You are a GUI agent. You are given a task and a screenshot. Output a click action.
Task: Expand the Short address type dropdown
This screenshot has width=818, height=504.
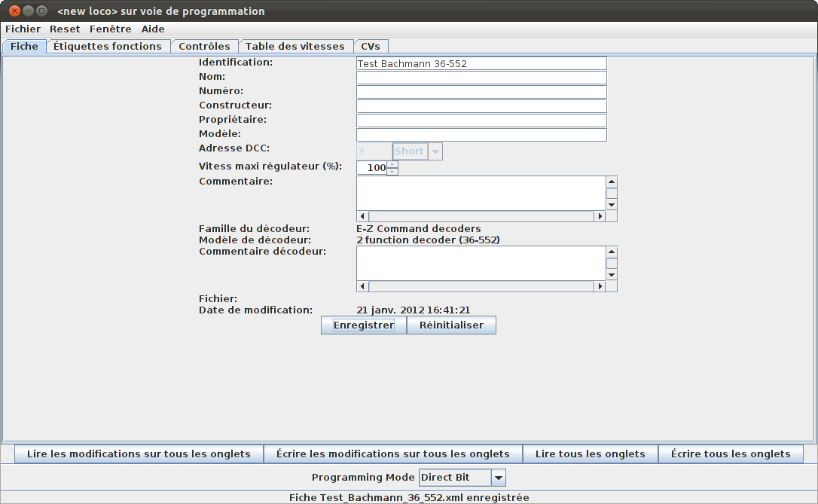coord(435,151)
